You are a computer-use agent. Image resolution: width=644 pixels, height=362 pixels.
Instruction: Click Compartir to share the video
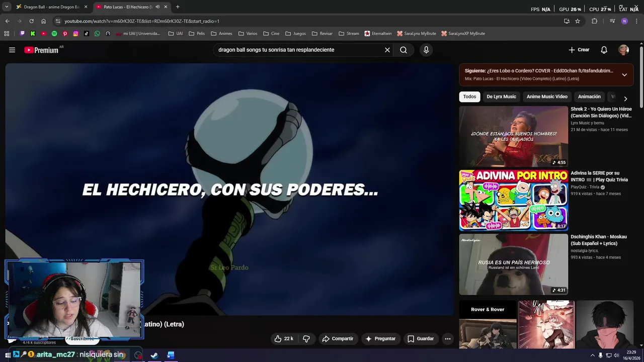click(338, 339)
